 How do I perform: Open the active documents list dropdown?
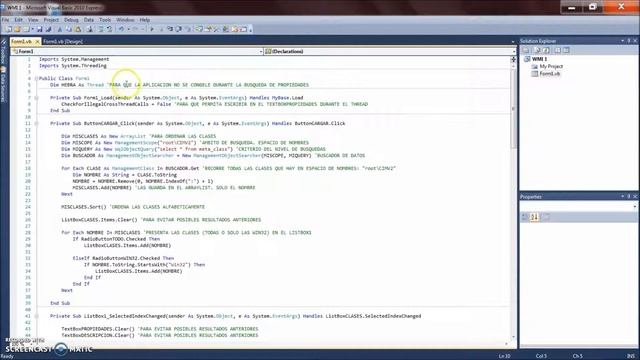click(x=513, y=42)
